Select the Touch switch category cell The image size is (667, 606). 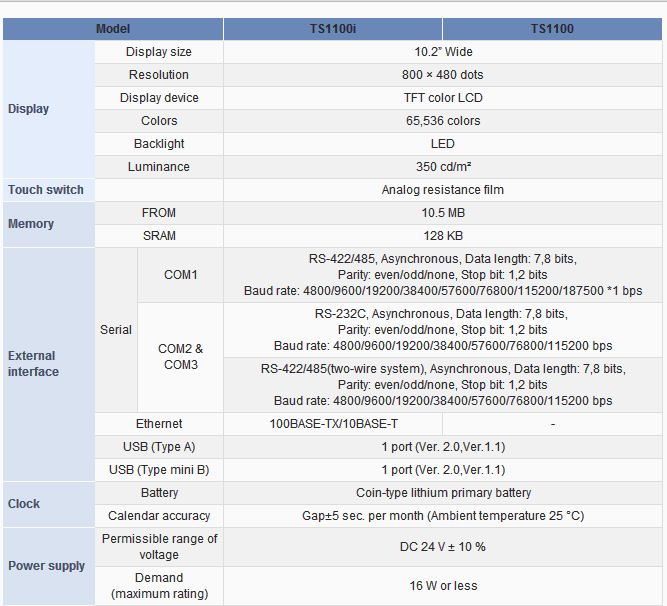click(x=48, y=190)
